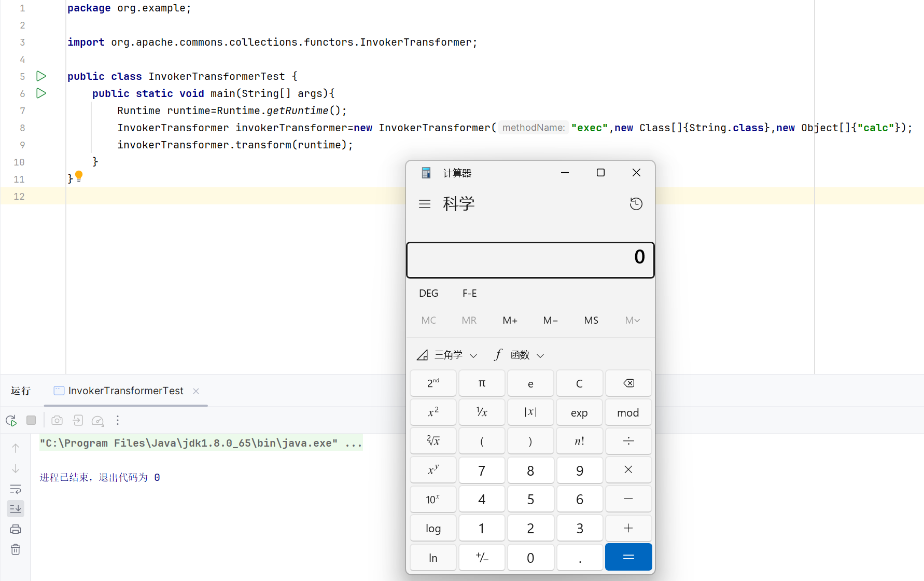Insert pi constant in calculator
This screenshot has width=924, height=581.
(x=482, y=383)
